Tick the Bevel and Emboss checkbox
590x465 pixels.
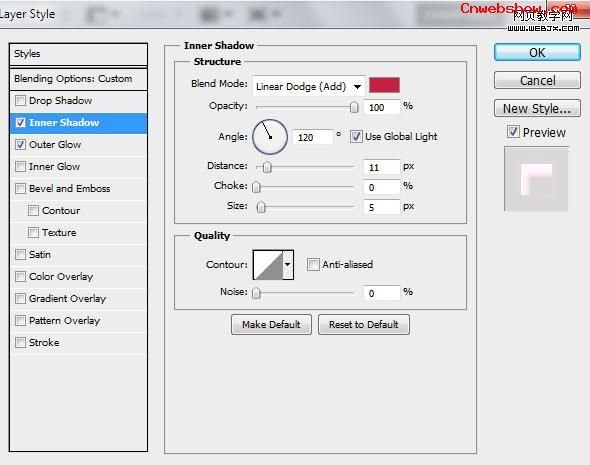tap(20, 188)
